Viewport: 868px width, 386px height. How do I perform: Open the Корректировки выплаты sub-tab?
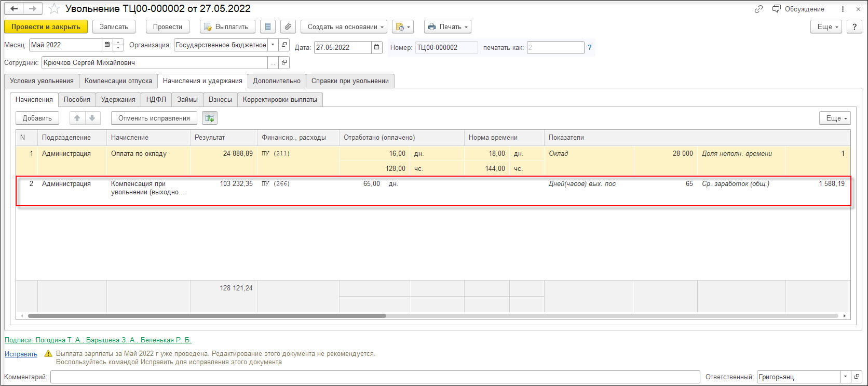pos(280,99)
